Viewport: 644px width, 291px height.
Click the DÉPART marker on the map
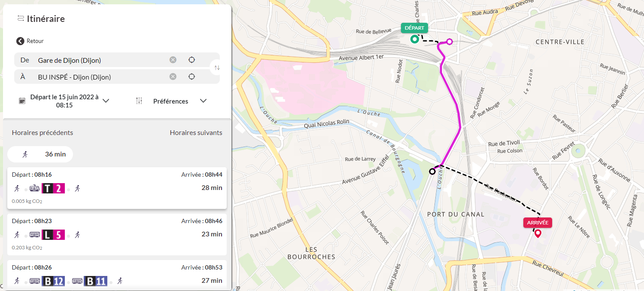click(x=414, y=28)
